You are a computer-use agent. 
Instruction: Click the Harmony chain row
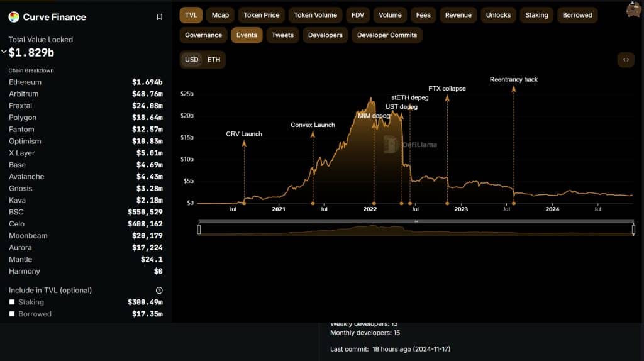[86, 272]
